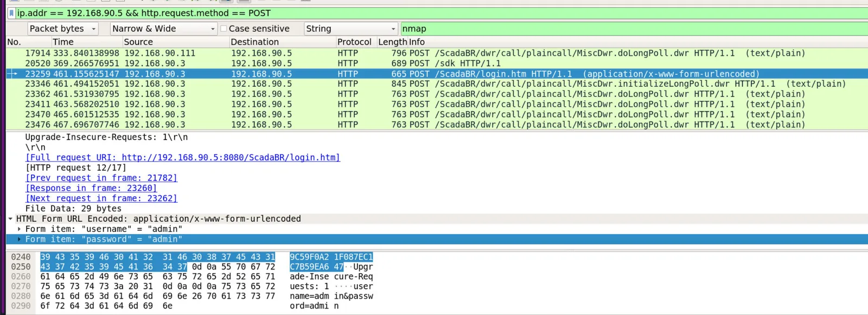Viewport: 868px width, 315px height.
Task: Open the Full request URI link
Action: [183, 158]
